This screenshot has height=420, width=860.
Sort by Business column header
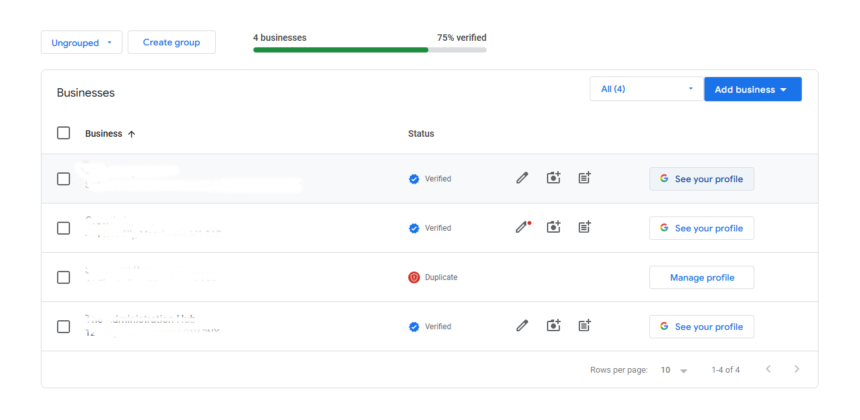110,133
